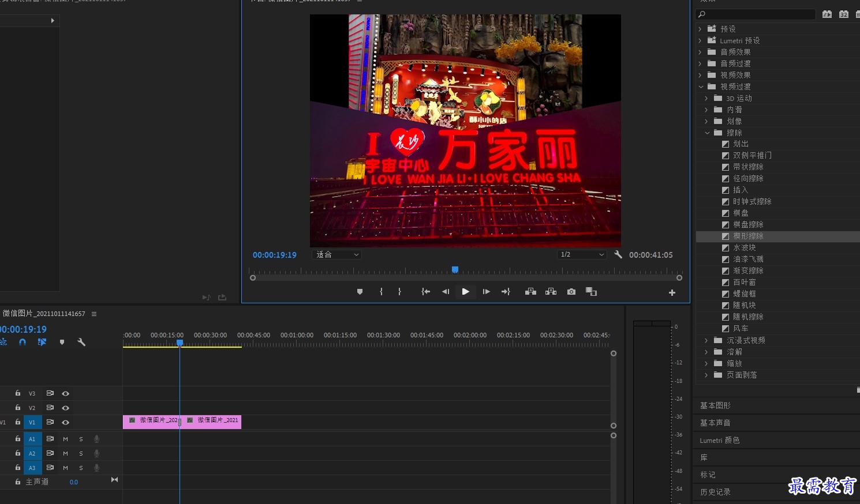Screen dimensions: 860x504
Task: Open the 基本图形 panel
Action: point(715,405)
